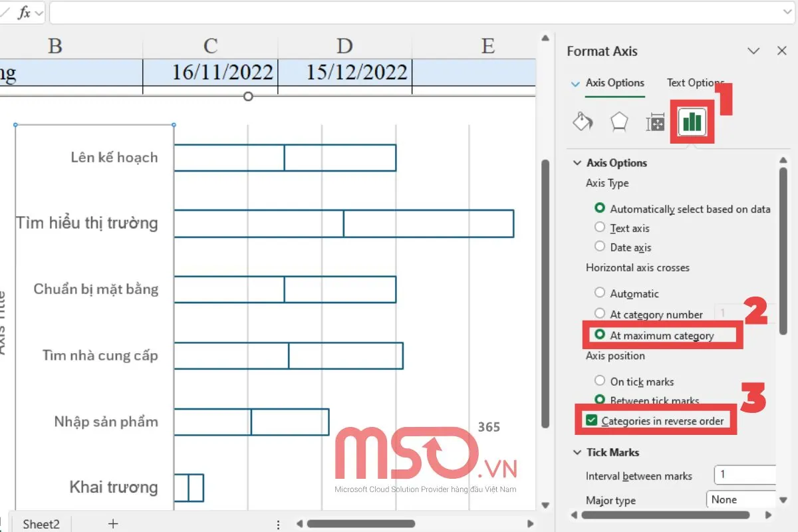798x532 pixels.
Task: Click the Interval between marks field
Action: click(745, 475)
